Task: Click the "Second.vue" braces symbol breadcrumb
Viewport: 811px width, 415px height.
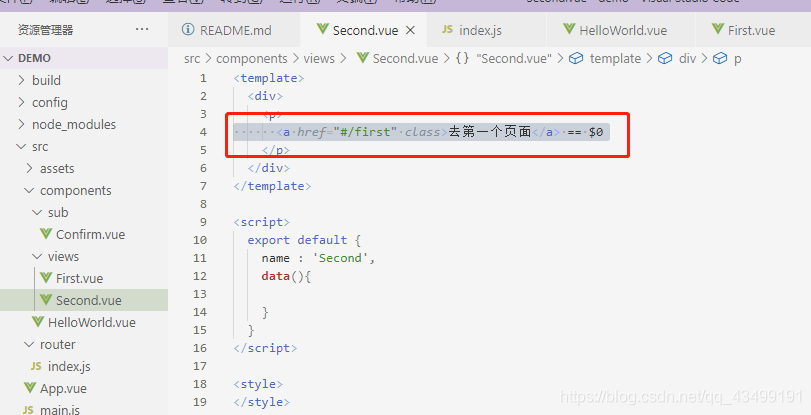Action: (x=514, y=58)
